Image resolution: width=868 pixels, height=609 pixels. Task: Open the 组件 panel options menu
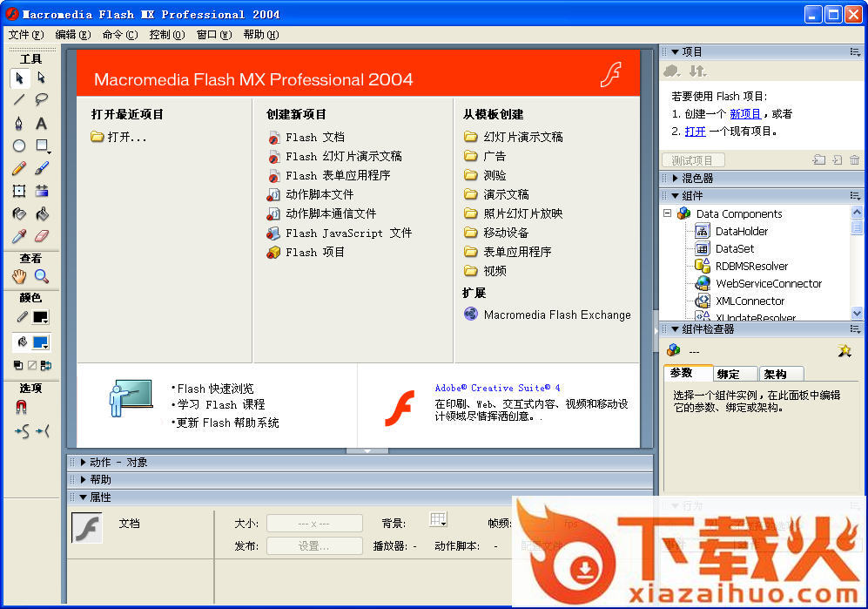click(855, 196)
